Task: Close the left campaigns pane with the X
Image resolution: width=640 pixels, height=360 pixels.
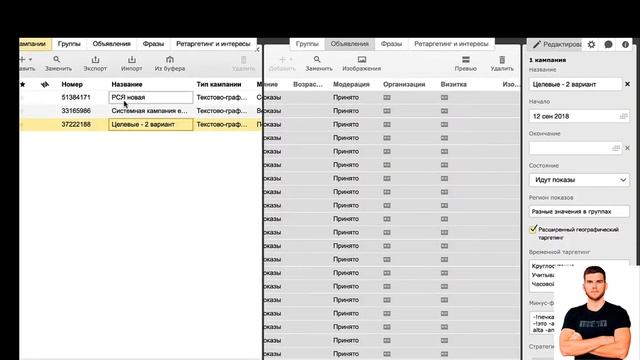Action: pyautogui.click(x=257, y=50)
